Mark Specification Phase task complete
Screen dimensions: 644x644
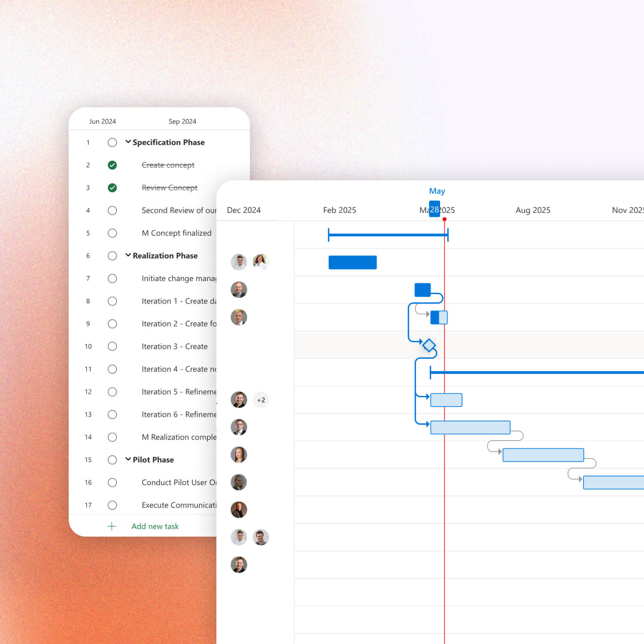tap(112, 143)
